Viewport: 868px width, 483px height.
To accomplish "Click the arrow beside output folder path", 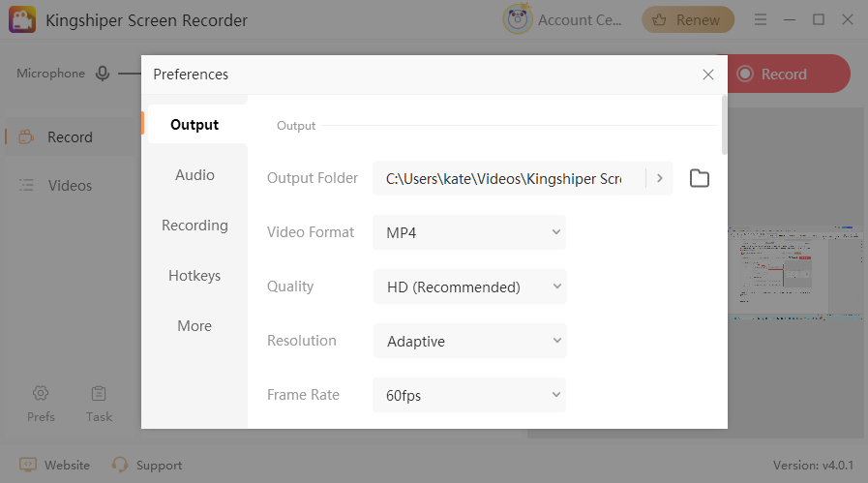I will pyautogui.click(x=659, y=178).
